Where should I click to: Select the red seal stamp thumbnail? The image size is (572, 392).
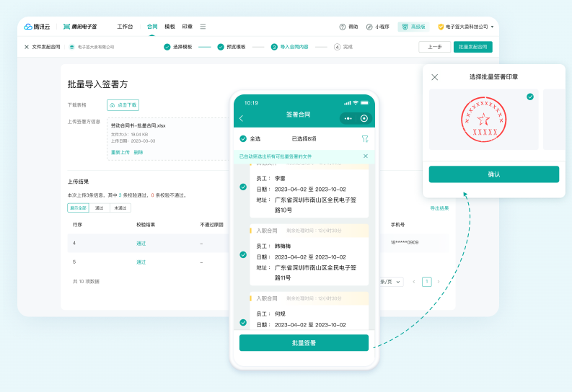(x=483, y=119)
